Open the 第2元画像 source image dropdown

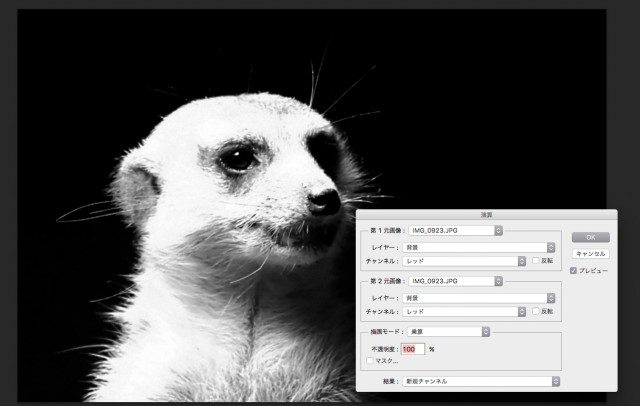pyautogui.click(x=455, y=282)
